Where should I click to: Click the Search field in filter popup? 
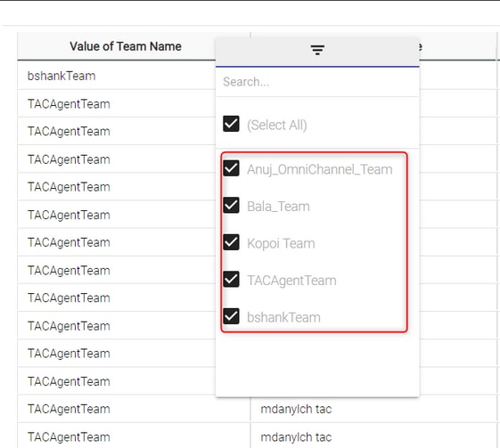(317, 82)
